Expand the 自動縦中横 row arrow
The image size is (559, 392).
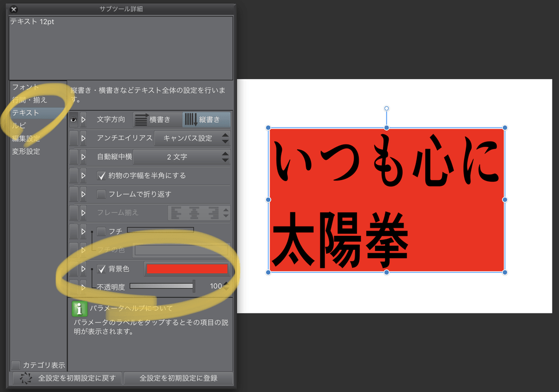tap(83, 157)
